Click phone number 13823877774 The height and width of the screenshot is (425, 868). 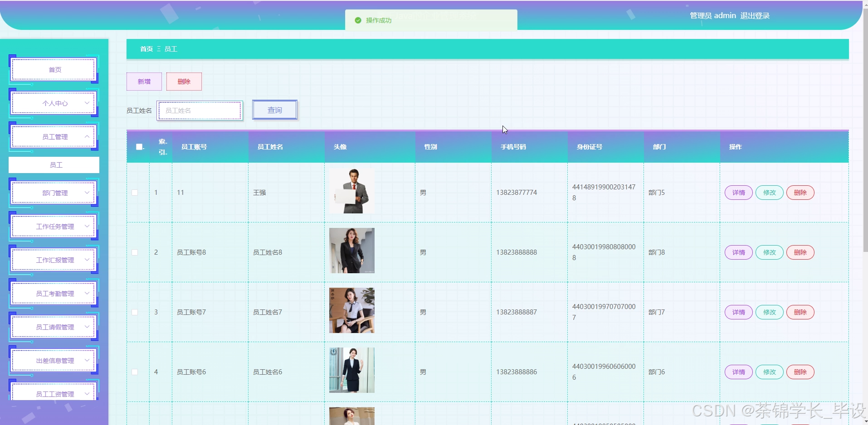(x=517, y=193)
